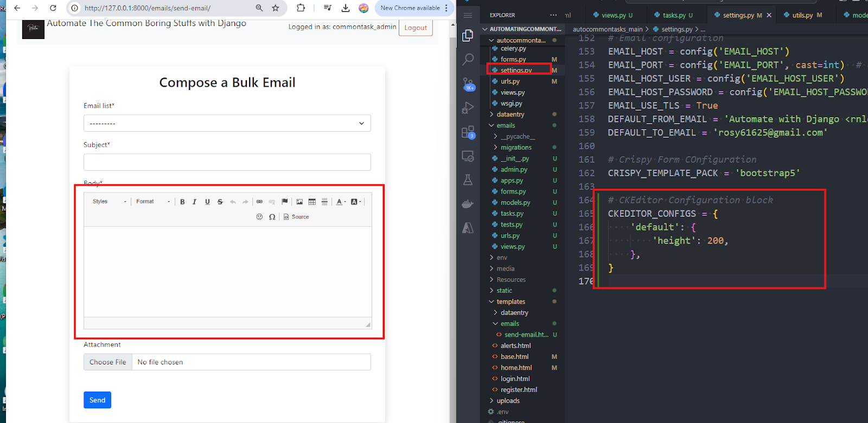Switch the editor to Source view
The image size is (868, 423).
coord(296,217)
